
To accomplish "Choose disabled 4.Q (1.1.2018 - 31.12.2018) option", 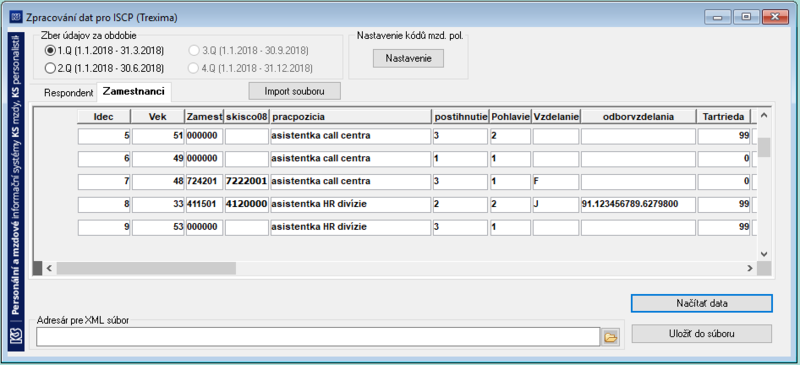I will (x=251, y=67).
